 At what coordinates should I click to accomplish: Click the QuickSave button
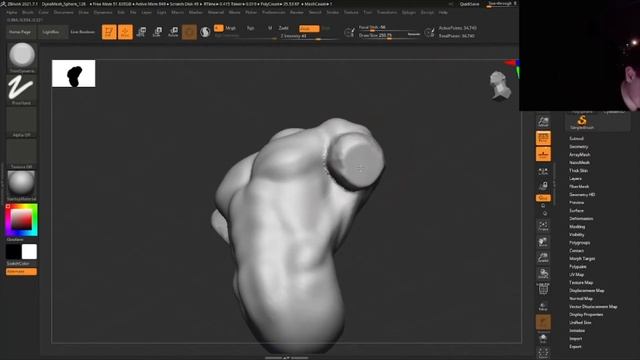[469, 4]
